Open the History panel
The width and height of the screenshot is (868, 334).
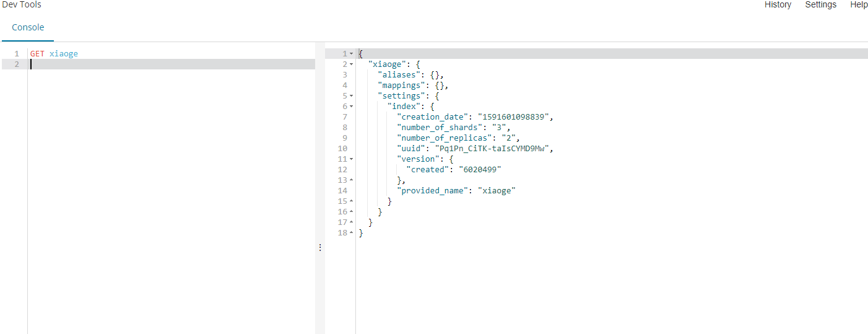point(778,5)
